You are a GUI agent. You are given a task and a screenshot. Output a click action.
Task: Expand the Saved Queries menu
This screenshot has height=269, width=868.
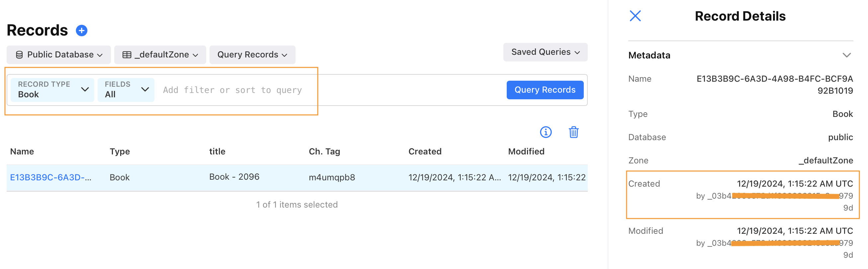click(545, 52)
